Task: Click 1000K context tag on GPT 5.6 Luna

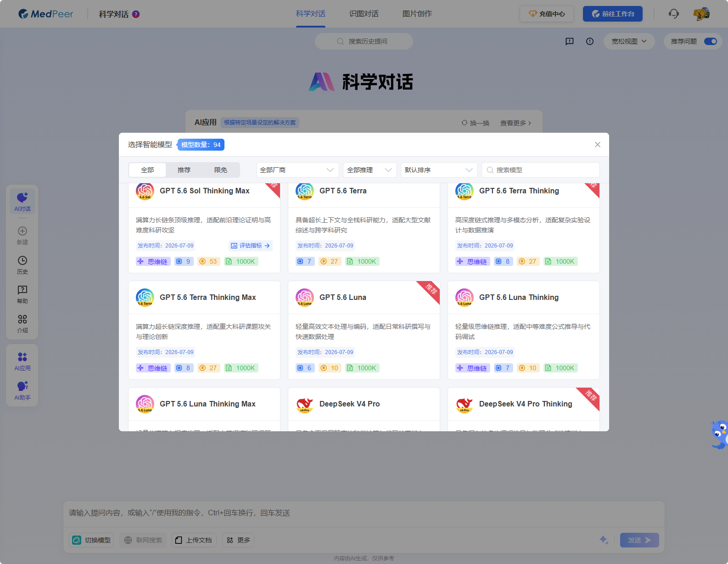Action: coord(362,368)
